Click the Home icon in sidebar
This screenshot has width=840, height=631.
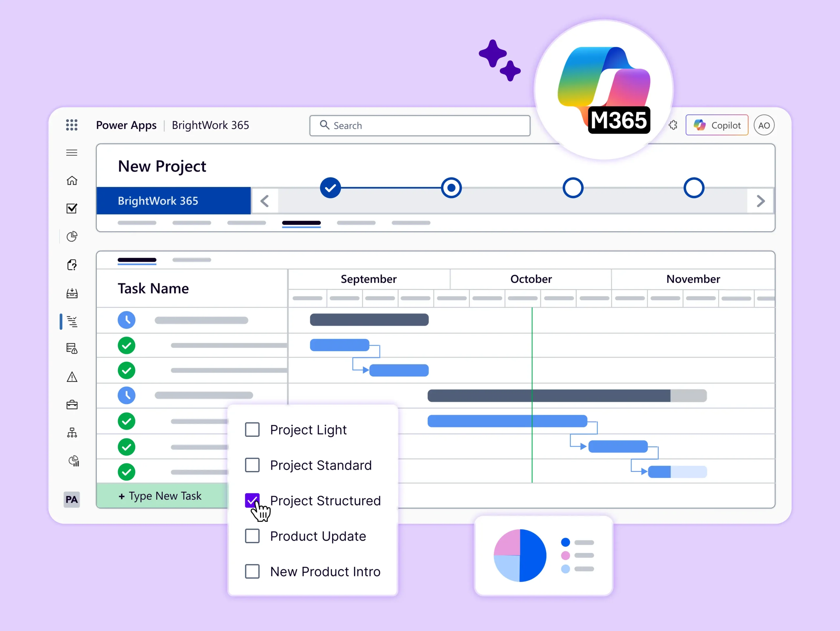[72, 181]
